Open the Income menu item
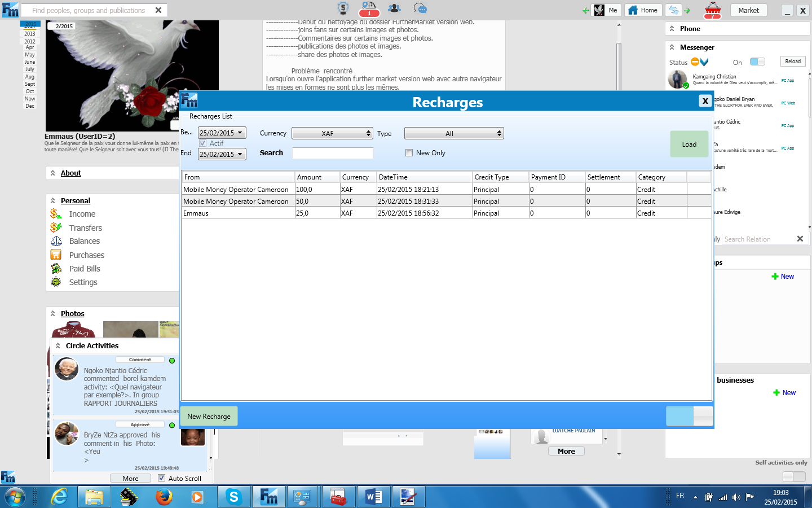 coord(82,214)
